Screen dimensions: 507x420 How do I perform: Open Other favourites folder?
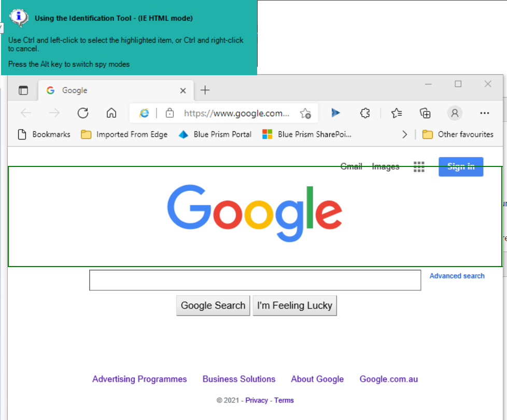click(x=458, y=134)
